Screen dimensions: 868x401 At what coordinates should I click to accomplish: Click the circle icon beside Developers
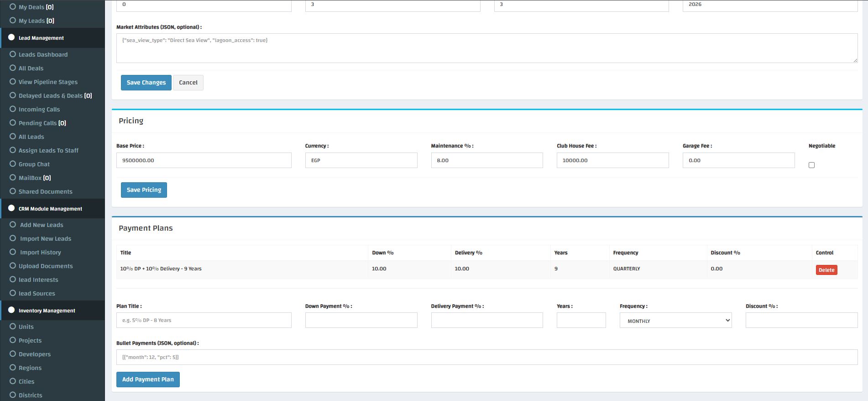13,354
